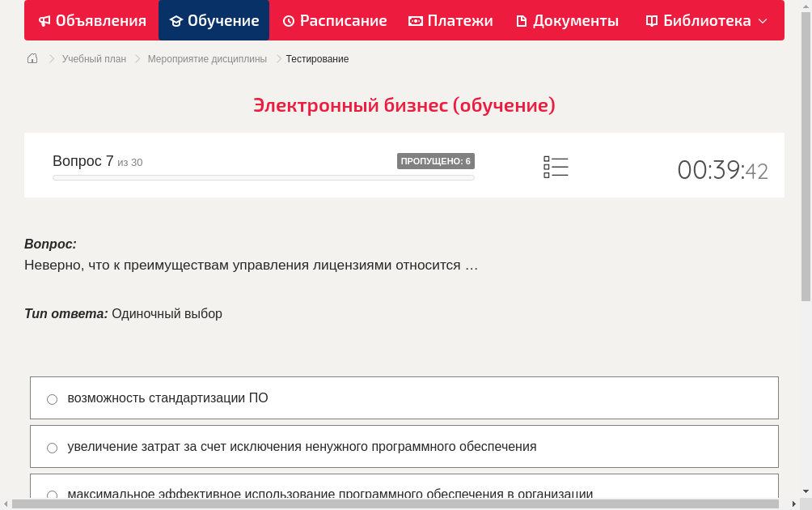Switch to the Обучение tab
This screenshot has width=812, height=510.
[x=214, y=20]
